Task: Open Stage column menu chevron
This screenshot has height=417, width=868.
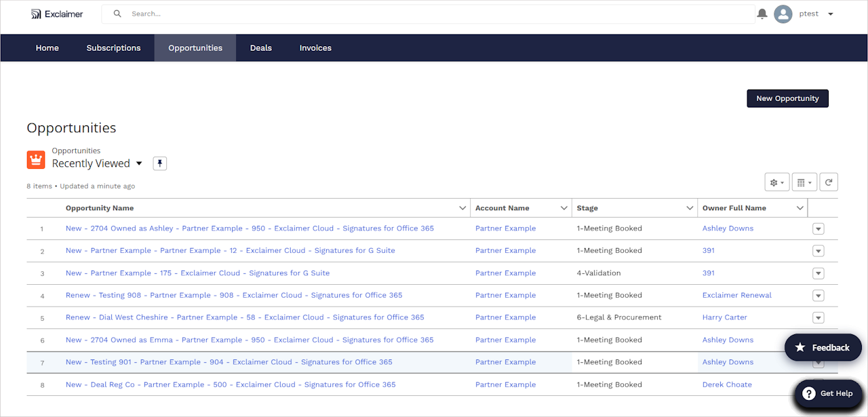Action: (x=690, y=208)
